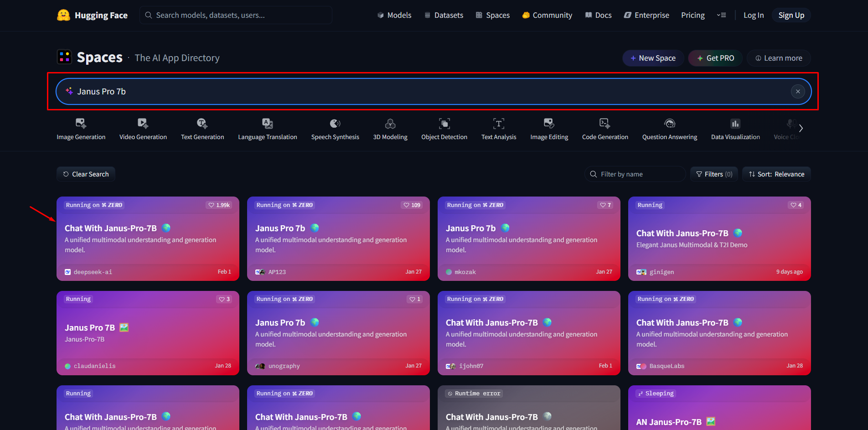This screenshot has height=430, width=868.
Task: Click the Sign Up button
Action: (791, 15)
